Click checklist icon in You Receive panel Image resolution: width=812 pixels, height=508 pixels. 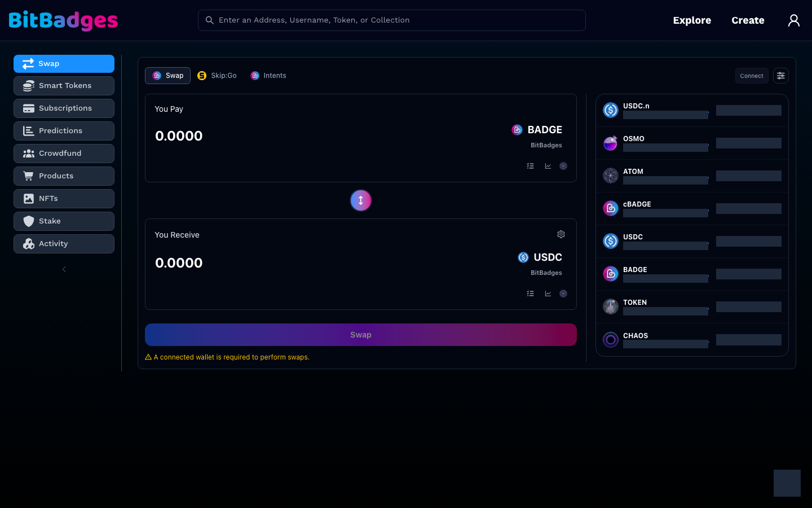pos(530,294)
